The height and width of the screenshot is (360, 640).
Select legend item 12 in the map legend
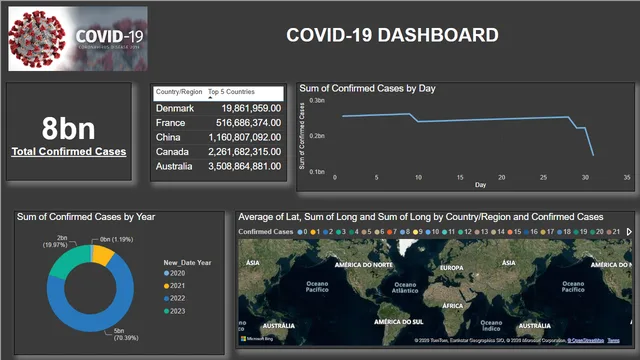tap(465, 232)
